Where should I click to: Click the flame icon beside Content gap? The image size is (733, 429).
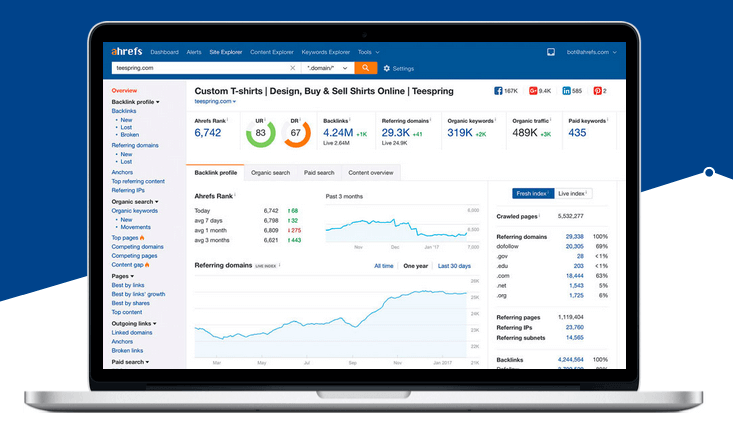point(147,265)
